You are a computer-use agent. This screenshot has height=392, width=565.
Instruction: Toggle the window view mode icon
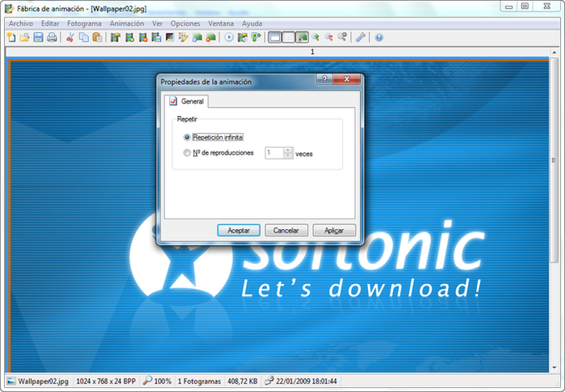(275, 37)
